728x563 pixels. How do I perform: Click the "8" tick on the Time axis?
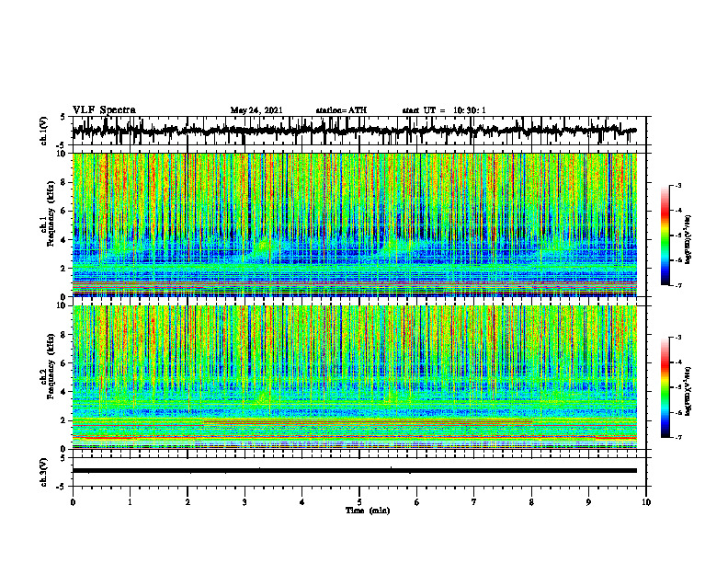coord(531,502)
